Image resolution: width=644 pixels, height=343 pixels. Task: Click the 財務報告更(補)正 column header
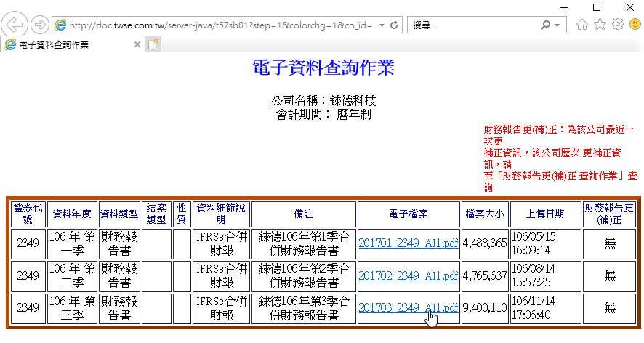click(x=610, y=214)
